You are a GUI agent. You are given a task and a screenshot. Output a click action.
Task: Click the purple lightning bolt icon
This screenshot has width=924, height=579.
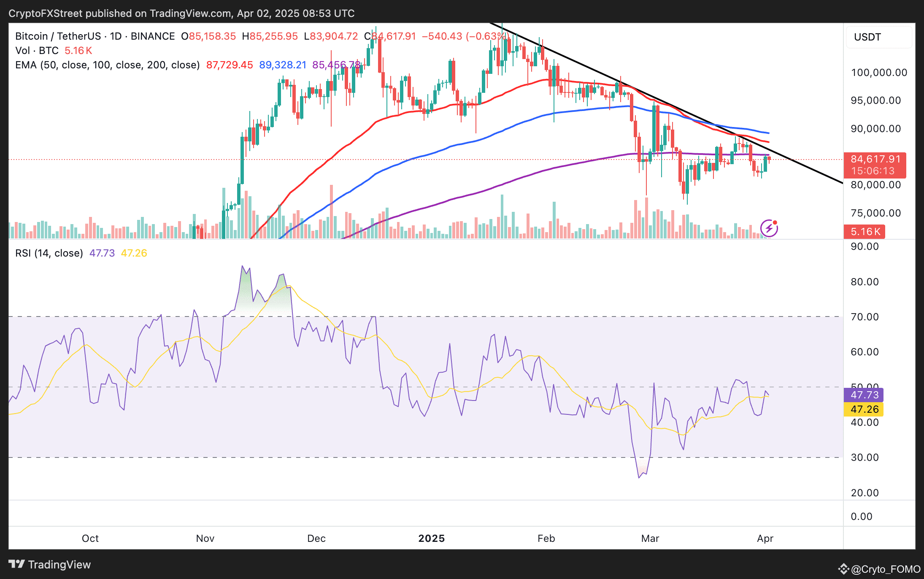[x=769, y=228]
